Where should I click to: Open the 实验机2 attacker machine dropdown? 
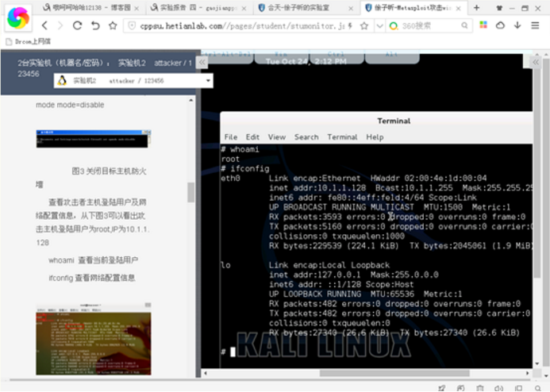(x=133, y=81)
